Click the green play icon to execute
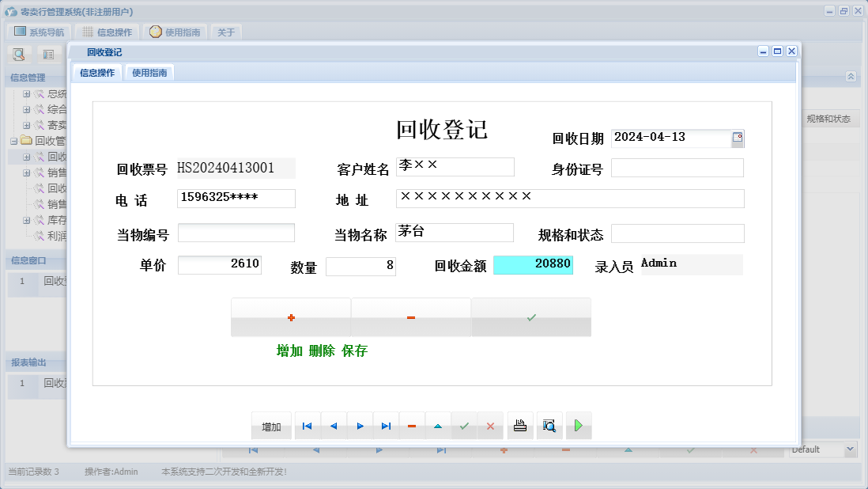Image resolution: width=868 pixels, height=489 pixels. 578,426
